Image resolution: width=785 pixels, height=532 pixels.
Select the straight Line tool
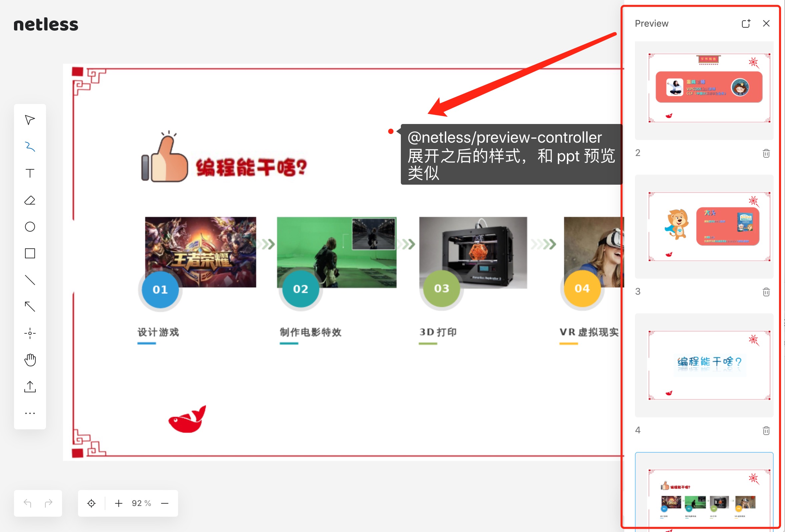pos(30,280)
